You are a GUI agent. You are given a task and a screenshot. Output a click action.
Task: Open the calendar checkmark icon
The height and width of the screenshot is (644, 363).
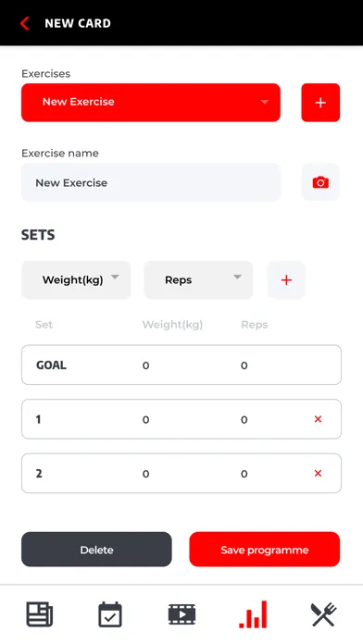point(110,614)
